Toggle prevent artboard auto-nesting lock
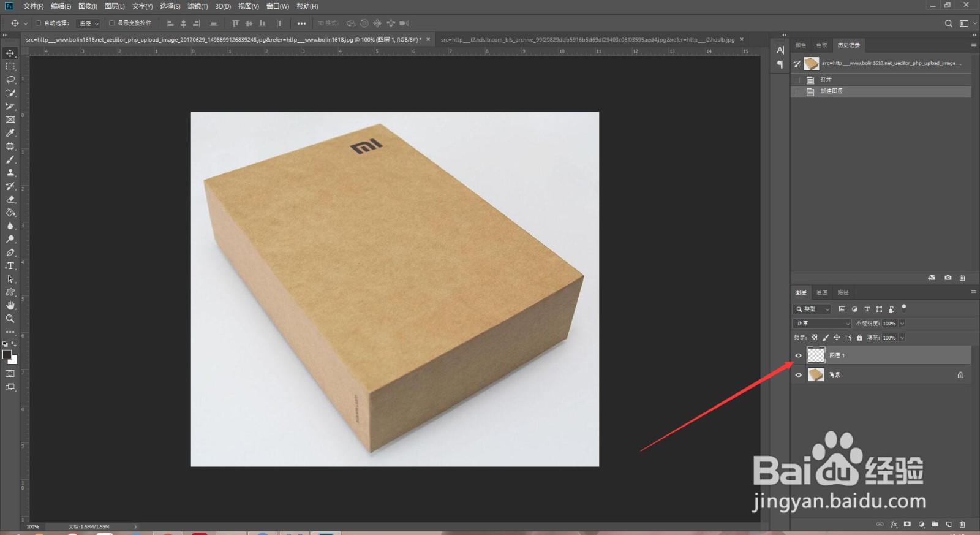 point(848,338)
